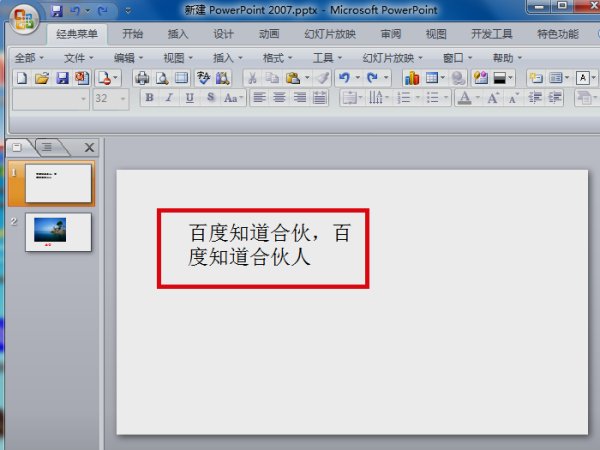
Task: Click the Copy icon
Action: coord(272,78)
